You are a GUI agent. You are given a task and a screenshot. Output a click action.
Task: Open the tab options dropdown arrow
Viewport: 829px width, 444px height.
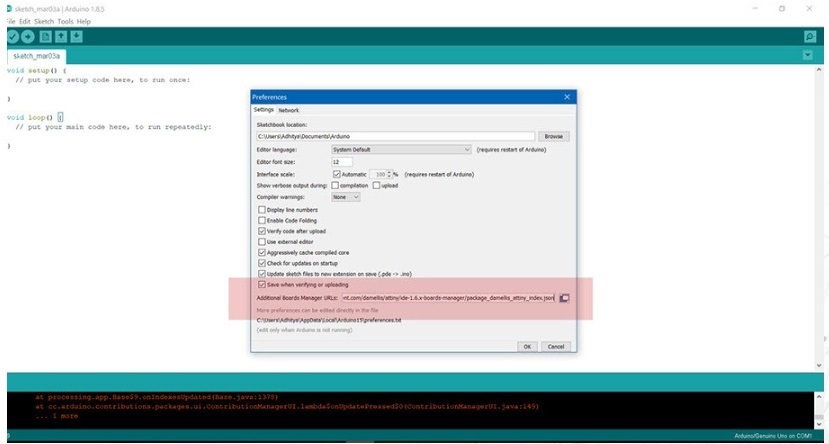pyautogui.click(x=807, y=55)
